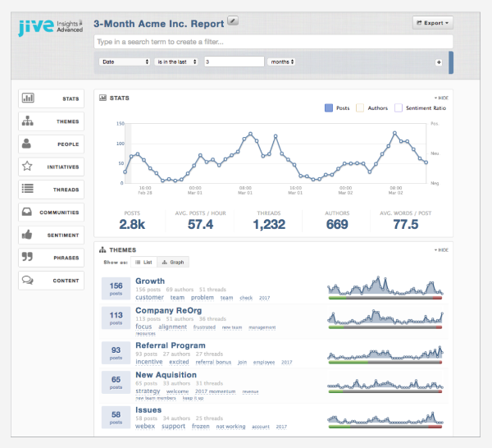Hide the Stats panel
The image size is (492, 448).
441,98
